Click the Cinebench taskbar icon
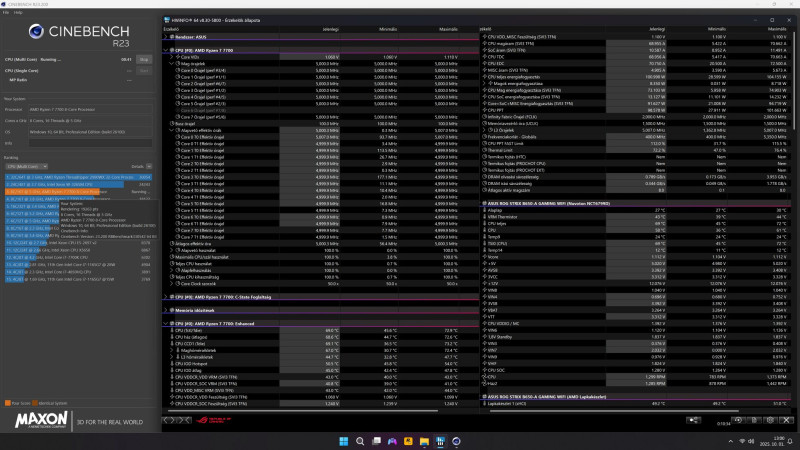The image size is (800, 450). click(456, 441)
